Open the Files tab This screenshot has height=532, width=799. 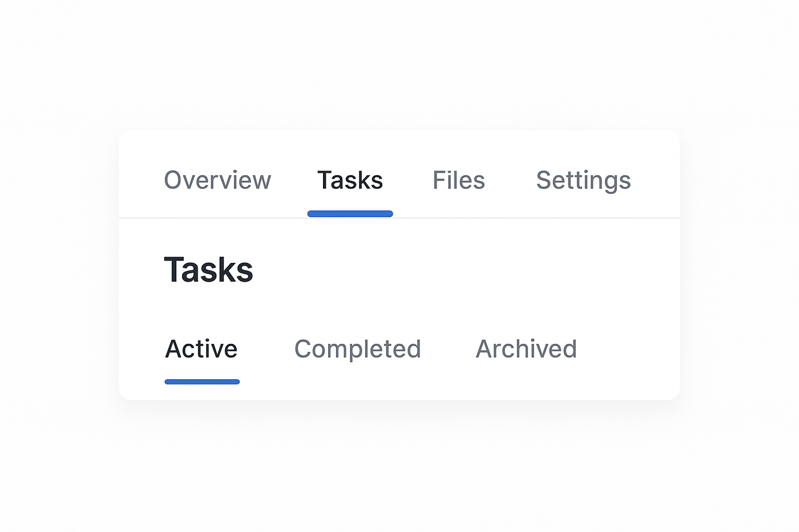pyautogui.click(x=458, y=181)
